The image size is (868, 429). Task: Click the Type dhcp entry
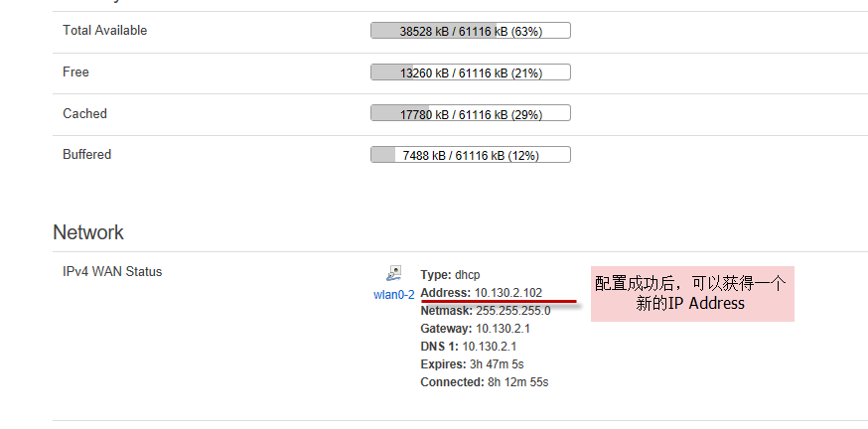pos(450,274)
